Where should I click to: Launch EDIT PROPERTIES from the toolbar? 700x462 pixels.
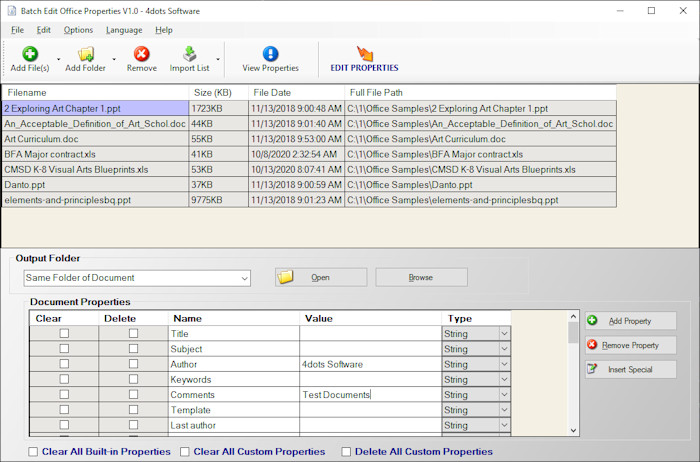tap(364, 54)
